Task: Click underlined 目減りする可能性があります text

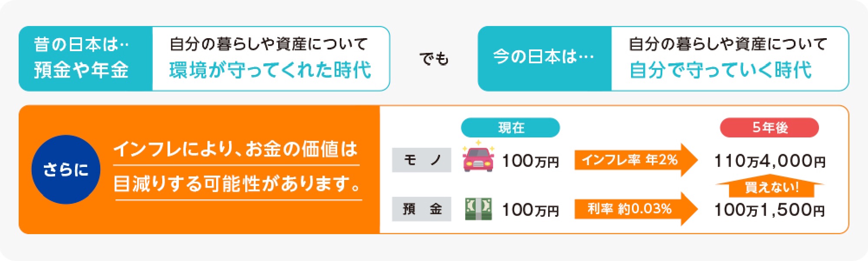Action: coord(238,184)
